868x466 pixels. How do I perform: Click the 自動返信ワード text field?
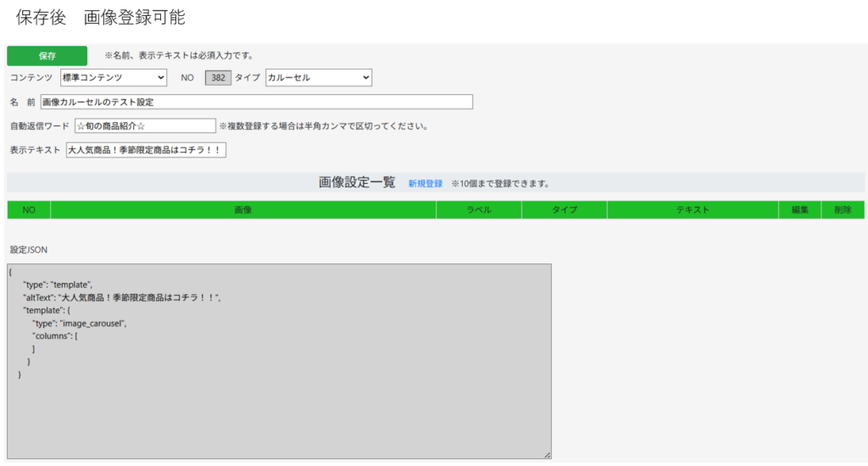tap(145, 125)
